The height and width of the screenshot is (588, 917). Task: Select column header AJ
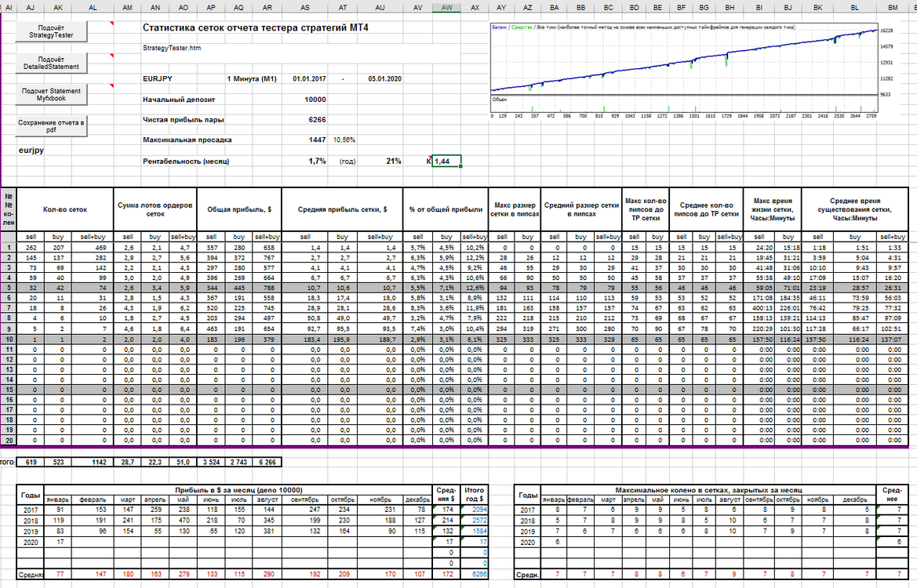pos(31,8)
